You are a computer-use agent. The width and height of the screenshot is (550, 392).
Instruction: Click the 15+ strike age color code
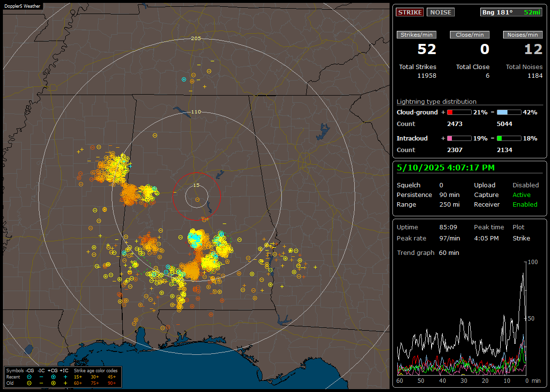coord(78,377)
